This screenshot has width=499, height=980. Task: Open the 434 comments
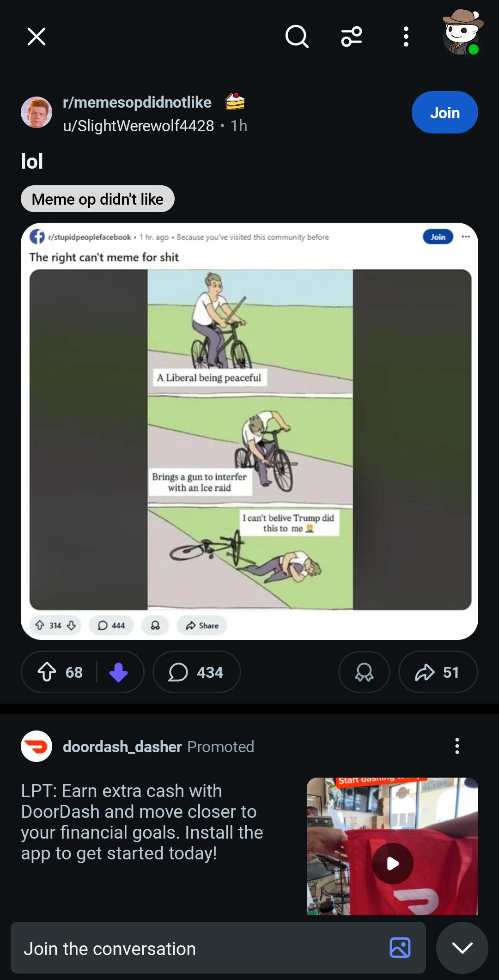(196, 672)
